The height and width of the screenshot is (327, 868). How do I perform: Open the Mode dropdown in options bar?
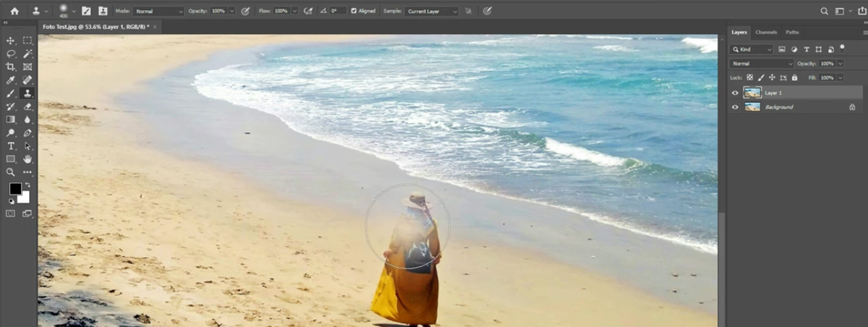(158, 12)
